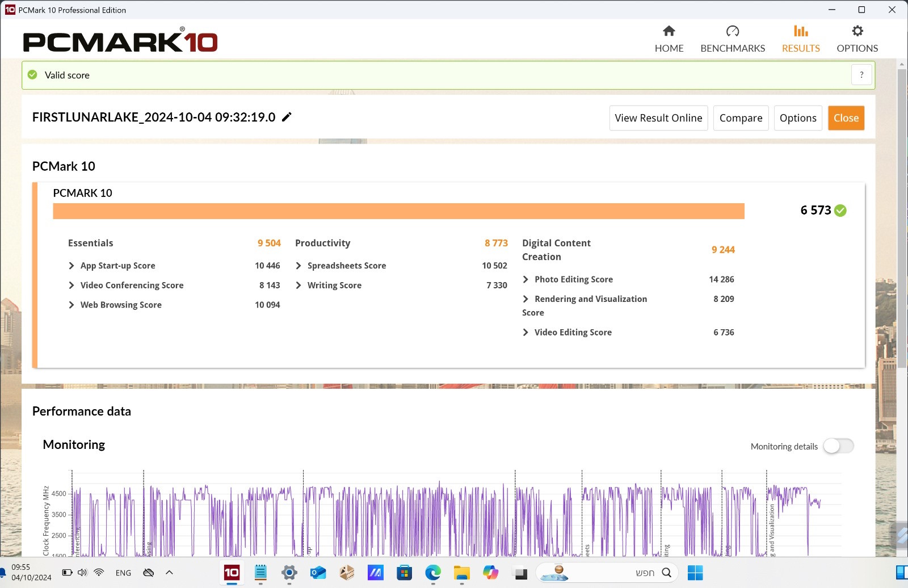Click the orange PCMark 10 score bar
Screen dimensions: 908x588
point(398,211)
